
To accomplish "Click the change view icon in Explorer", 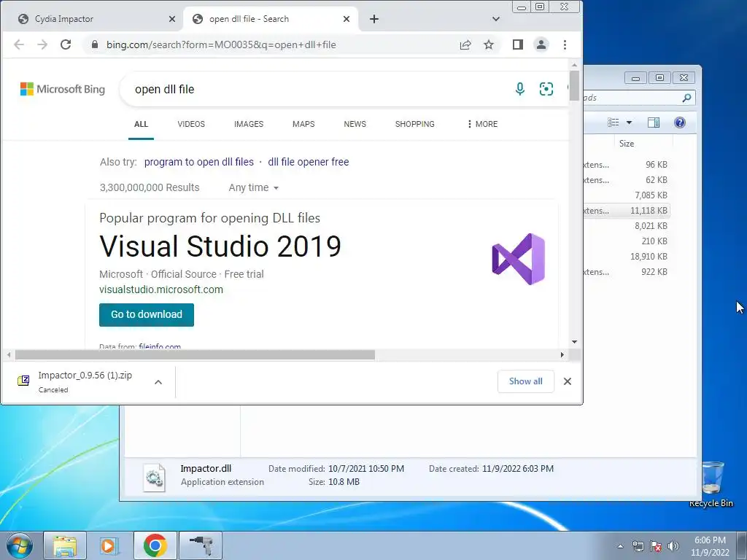I will pos(613,122).
